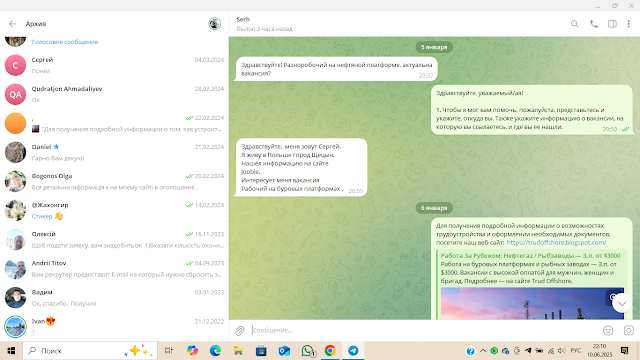Open the Ivan chat

(114, 327)
